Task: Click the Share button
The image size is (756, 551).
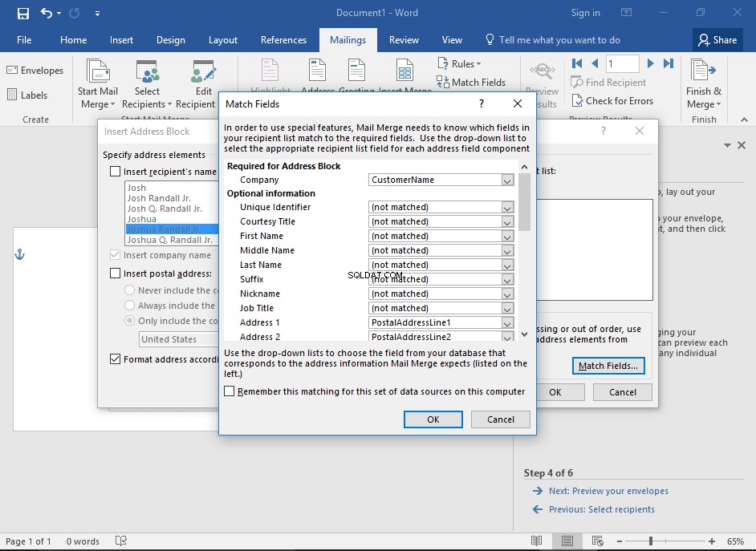Action: point(717,40)
